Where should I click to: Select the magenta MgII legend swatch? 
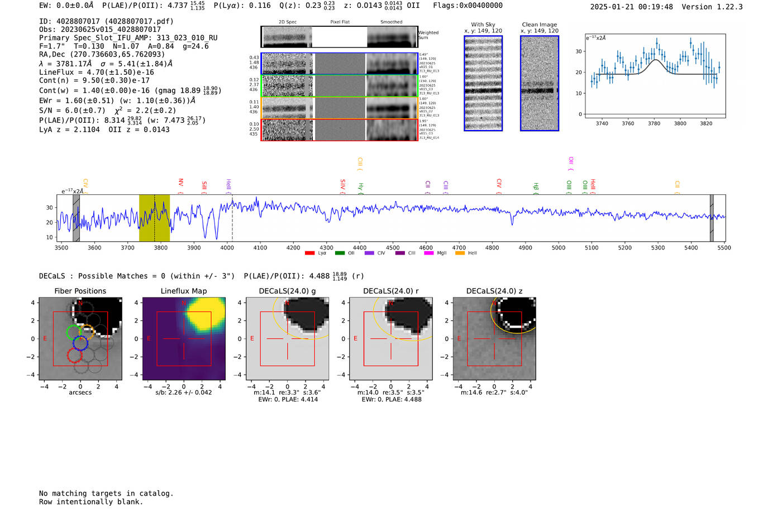[429, 253]
